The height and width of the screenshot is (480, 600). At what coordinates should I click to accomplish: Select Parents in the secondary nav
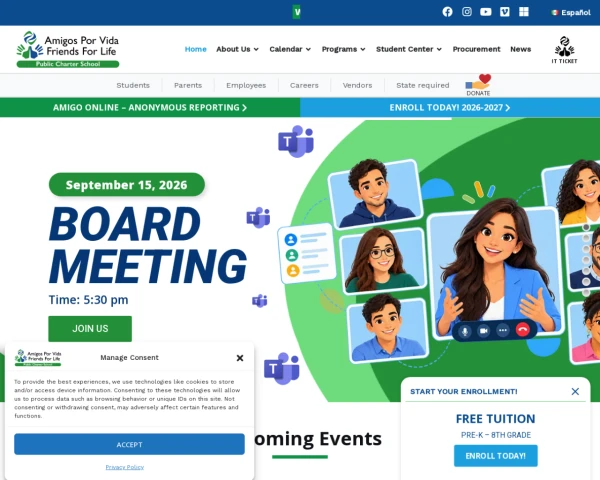(188, 85)
